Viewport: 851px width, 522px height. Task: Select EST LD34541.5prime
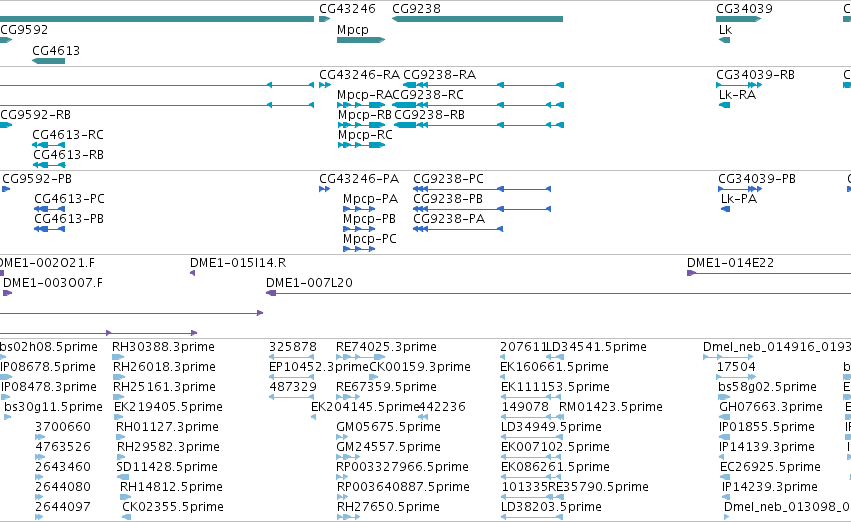(596, 347)
